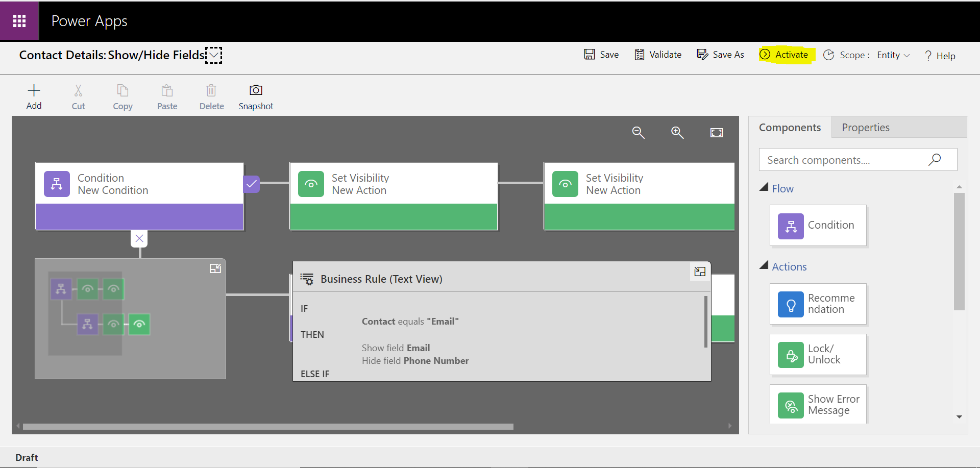
Task: Save the business rule
Action: click(x=601, y=55)
